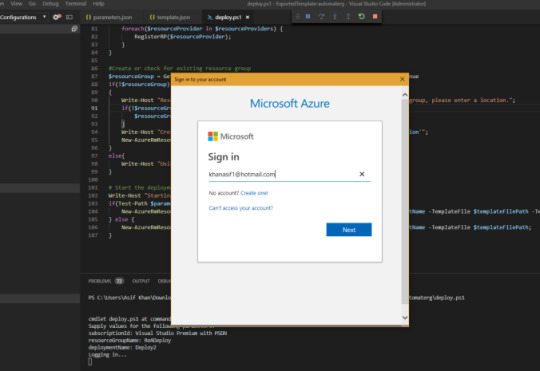540x371 pixels.
Task: Collapse all in the debug sidebar
Action: click(74, 29)
